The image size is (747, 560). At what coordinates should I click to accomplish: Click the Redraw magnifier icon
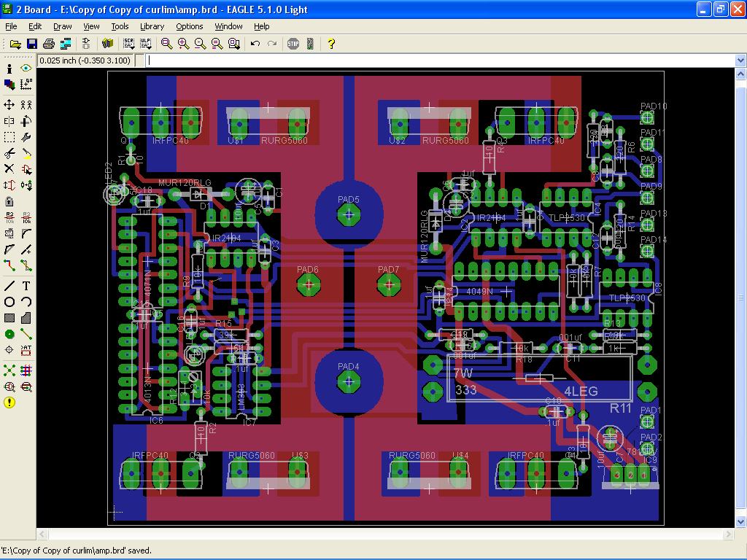tap(217, 44)
